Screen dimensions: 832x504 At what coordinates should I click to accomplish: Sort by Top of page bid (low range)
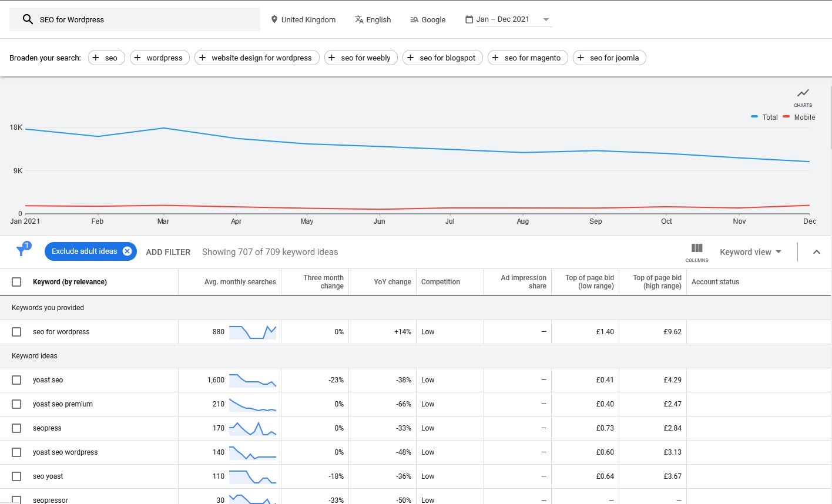tap(589, 282)
